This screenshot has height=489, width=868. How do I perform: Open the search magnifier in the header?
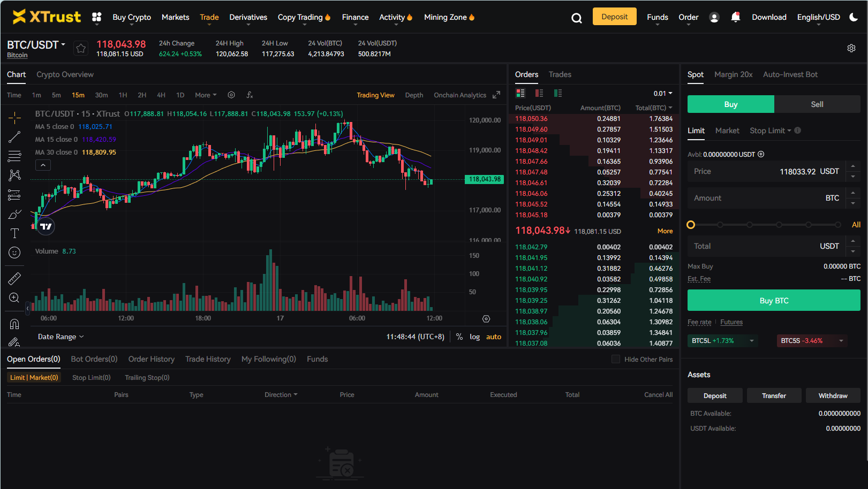[576, 18]
